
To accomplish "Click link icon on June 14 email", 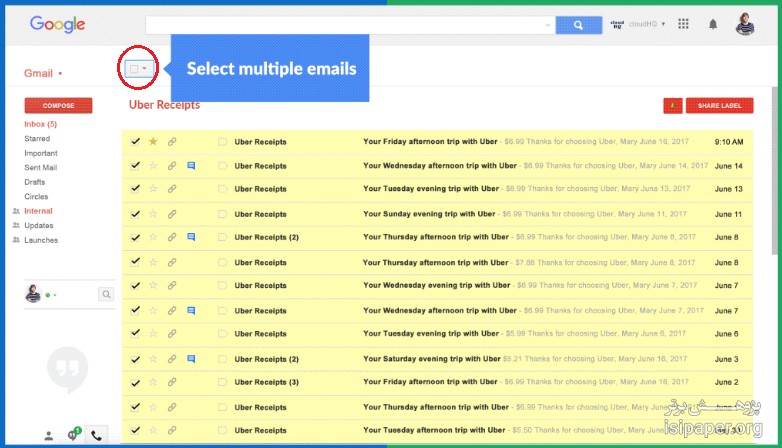I will click(172, 166).
